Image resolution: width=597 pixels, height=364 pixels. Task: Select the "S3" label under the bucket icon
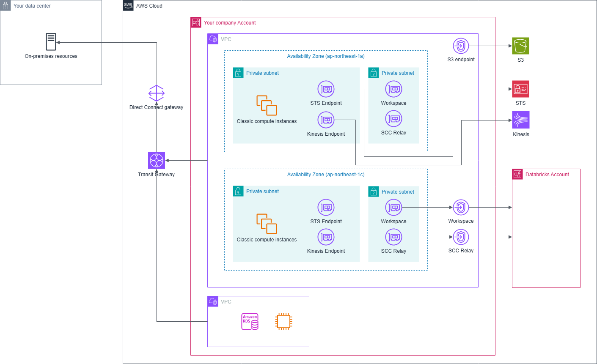(x=521, y=60)
